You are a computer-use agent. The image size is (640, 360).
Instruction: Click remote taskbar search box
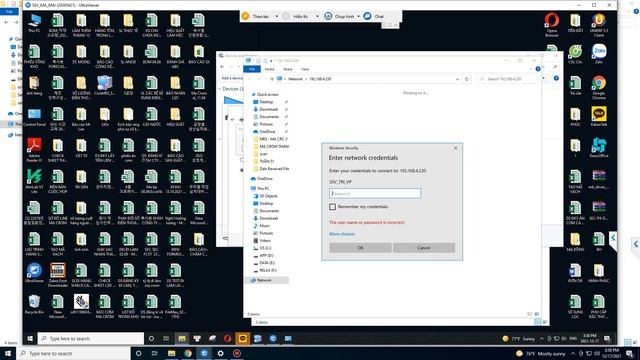pos(91,338)
